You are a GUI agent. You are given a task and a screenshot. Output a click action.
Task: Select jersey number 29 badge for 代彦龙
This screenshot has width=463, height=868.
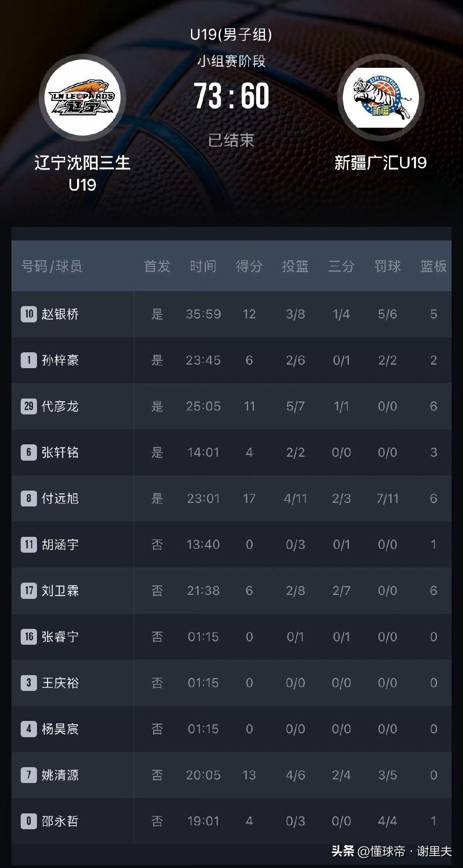coord(29,406)
